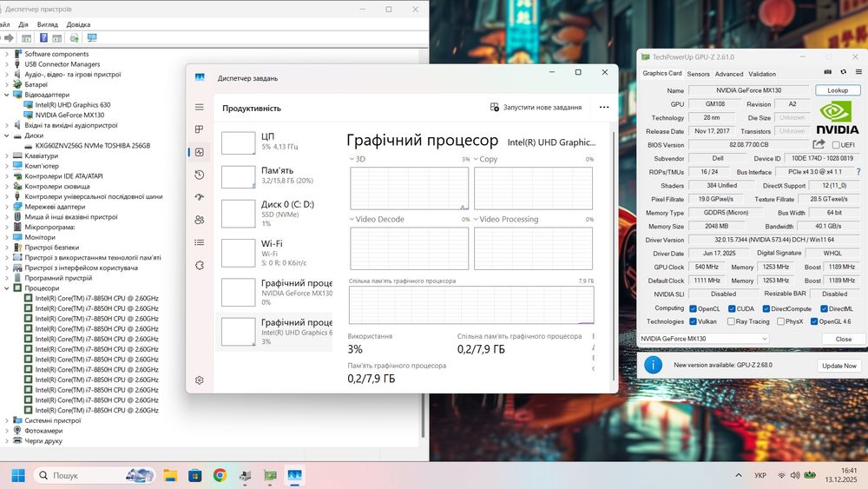Click Task Manager vertical scrollbar

(x=614, y=256)
